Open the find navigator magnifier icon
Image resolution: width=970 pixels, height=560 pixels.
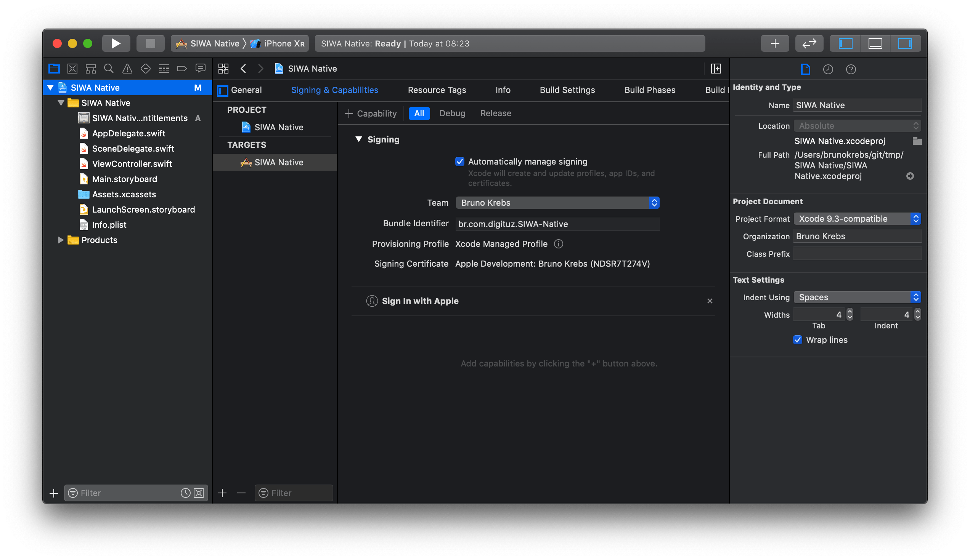point(109,69)
